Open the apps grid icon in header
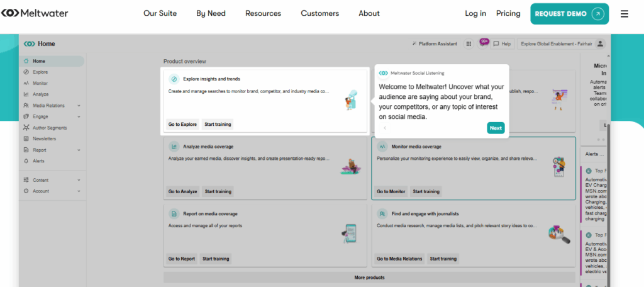 pyautogui.click(x=469, y=44)
